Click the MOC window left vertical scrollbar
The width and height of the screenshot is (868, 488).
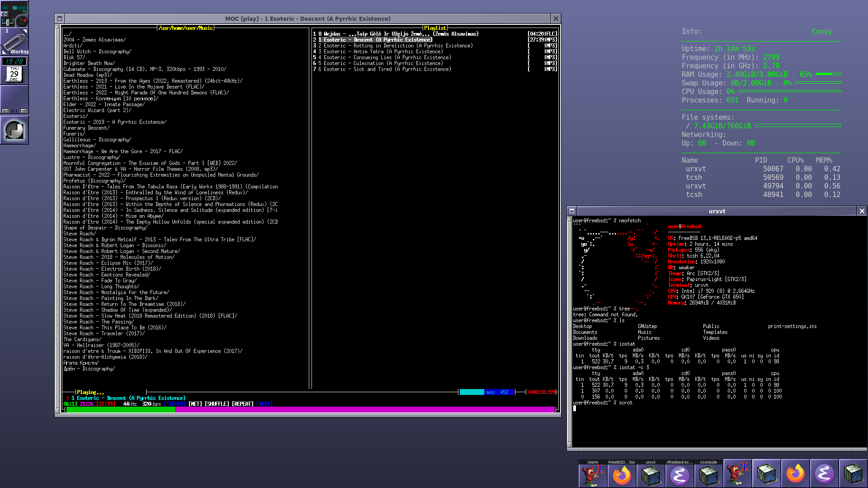click(x=57, y=219)
